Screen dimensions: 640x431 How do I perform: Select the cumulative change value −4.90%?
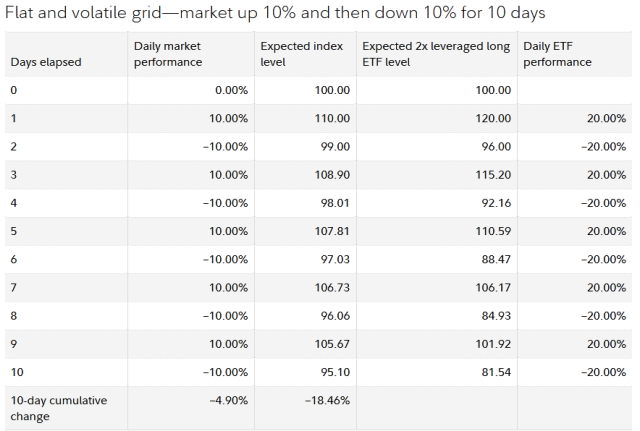(229, 400)
